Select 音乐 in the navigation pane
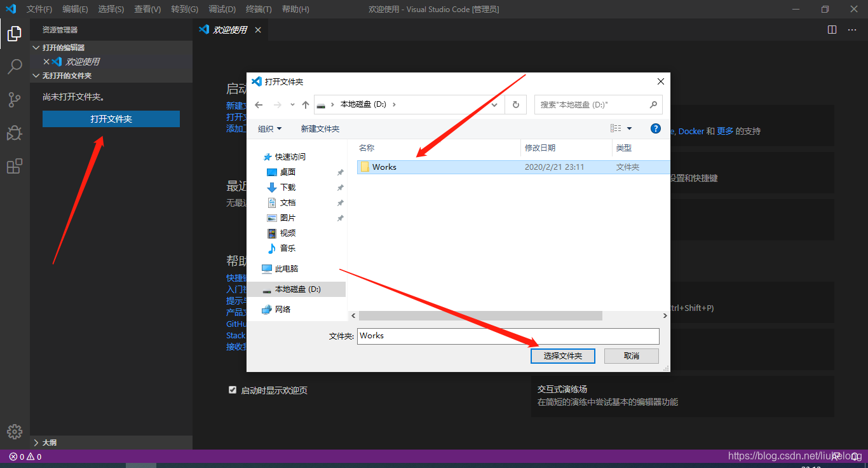 click(x=288, y=249)
